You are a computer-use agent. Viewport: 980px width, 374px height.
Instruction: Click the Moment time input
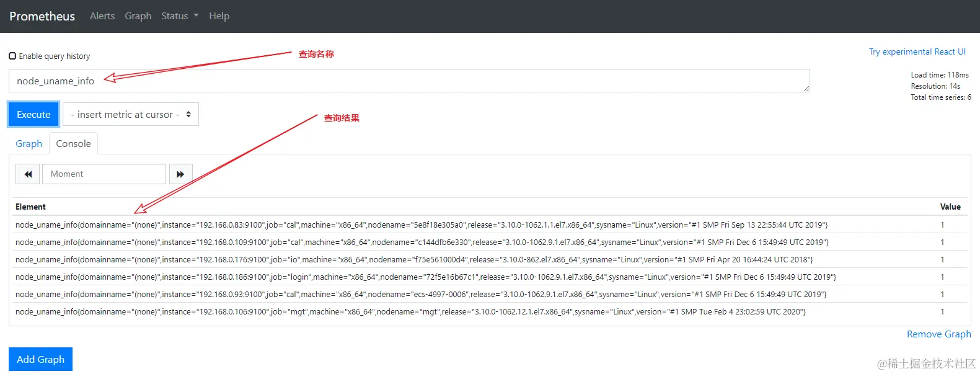tap(104, 174)
